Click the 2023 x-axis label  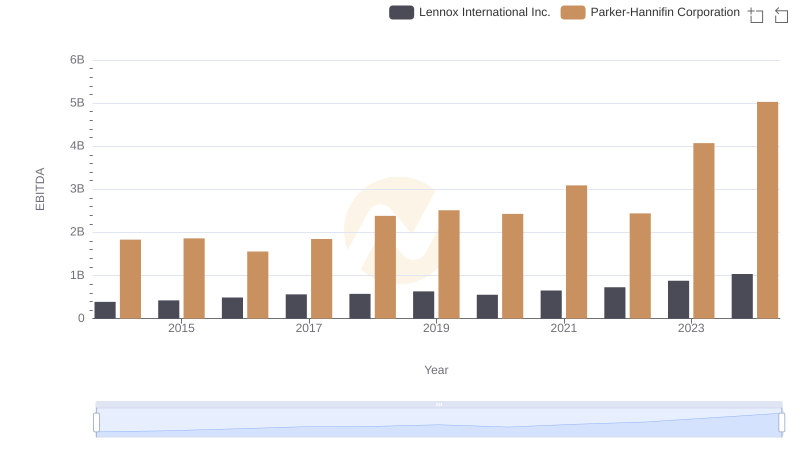[x=691, y=328]
